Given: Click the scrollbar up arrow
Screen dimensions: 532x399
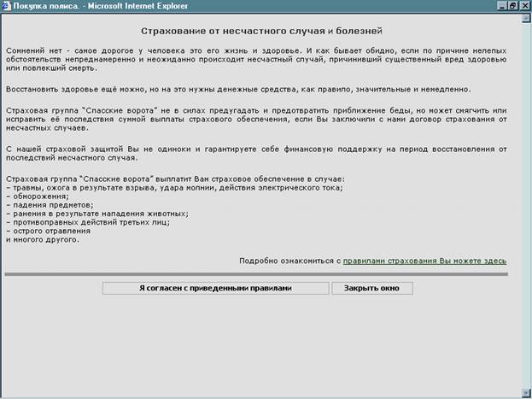Looking at the screenshot, I should click(x=524, y=19).
